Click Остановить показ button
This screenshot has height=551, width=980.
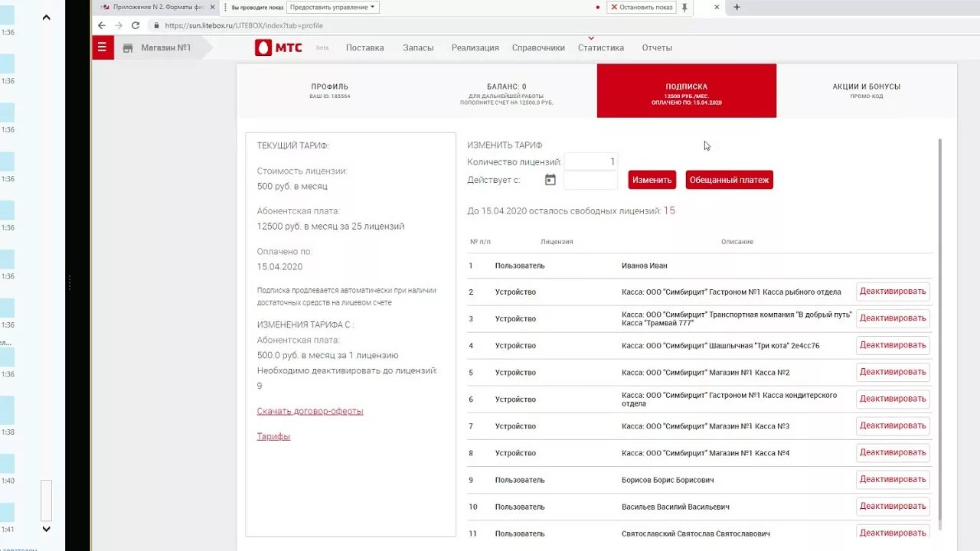point(642,7)
